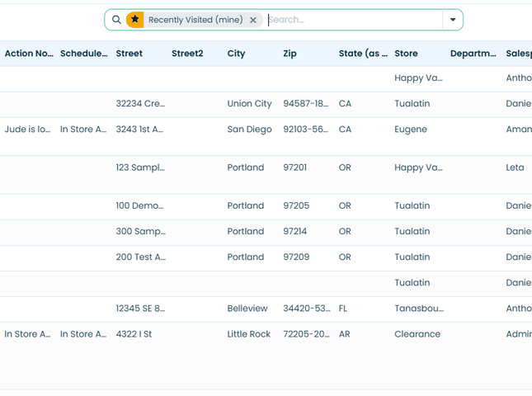Screen dimensions: 532x396
Task: Click the 123 Sampl... street cell
Action: pos(140,167)
